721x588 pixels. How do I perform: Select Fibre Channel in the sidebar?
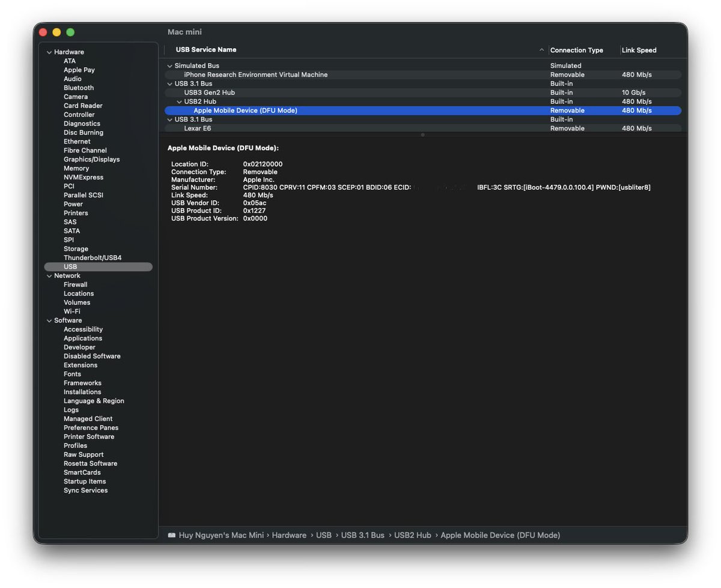tap(85, 151)
